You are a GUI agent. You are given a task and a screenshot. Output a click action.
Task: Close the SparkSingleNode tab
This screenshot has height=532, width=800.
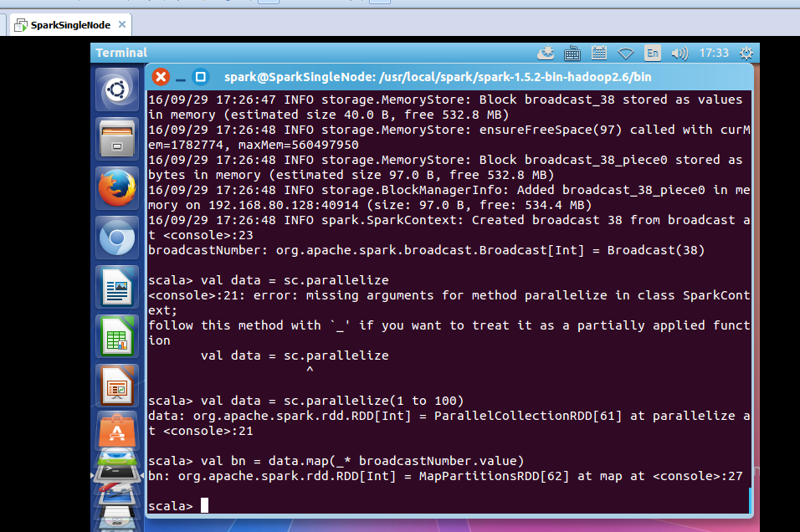coord(122,24)
